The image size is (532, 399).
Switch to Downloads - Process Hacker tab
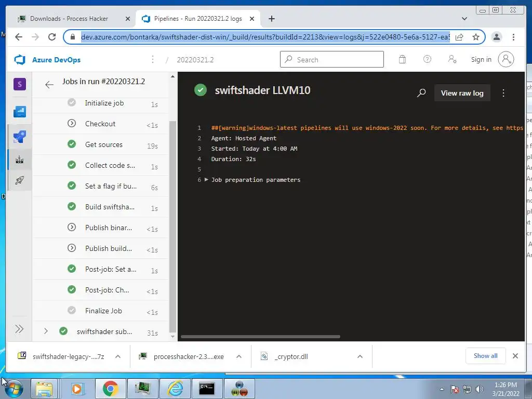[69, 19]
